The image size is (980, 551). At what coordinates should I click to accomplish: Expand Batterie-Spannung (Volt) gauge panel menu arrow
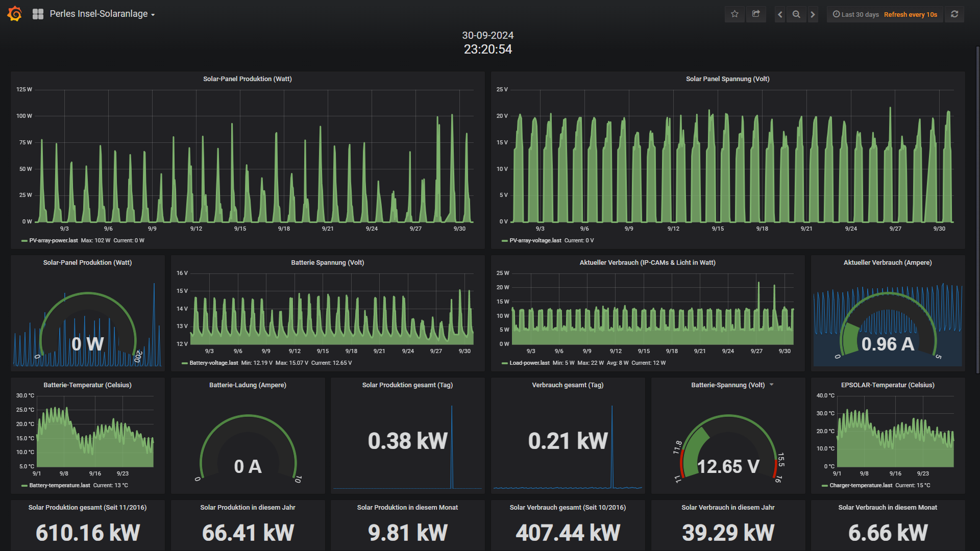[x=771, y=385]
